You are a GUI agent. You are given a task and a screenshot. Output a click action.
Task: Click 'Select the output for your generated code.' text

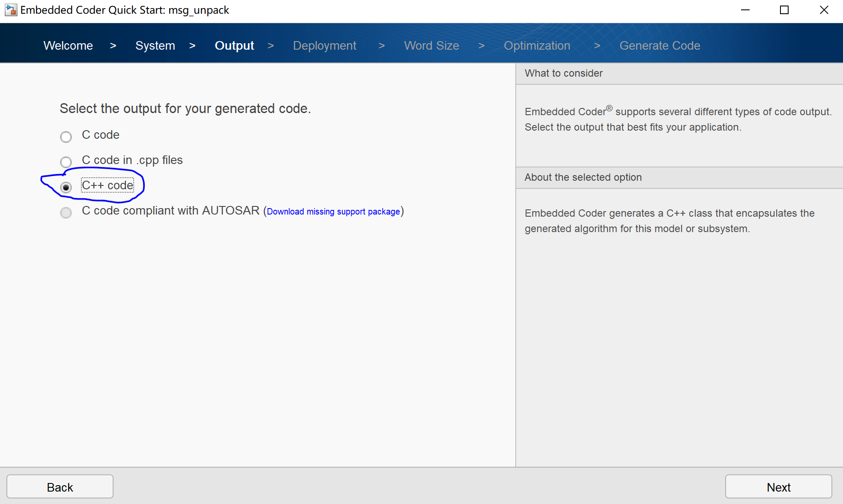coord(185,109)
